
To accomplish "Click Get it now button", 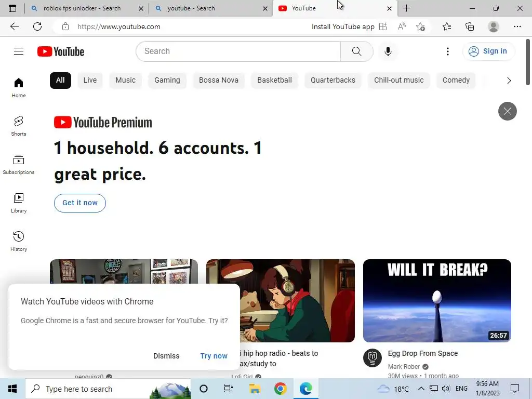I will [79, 203].
